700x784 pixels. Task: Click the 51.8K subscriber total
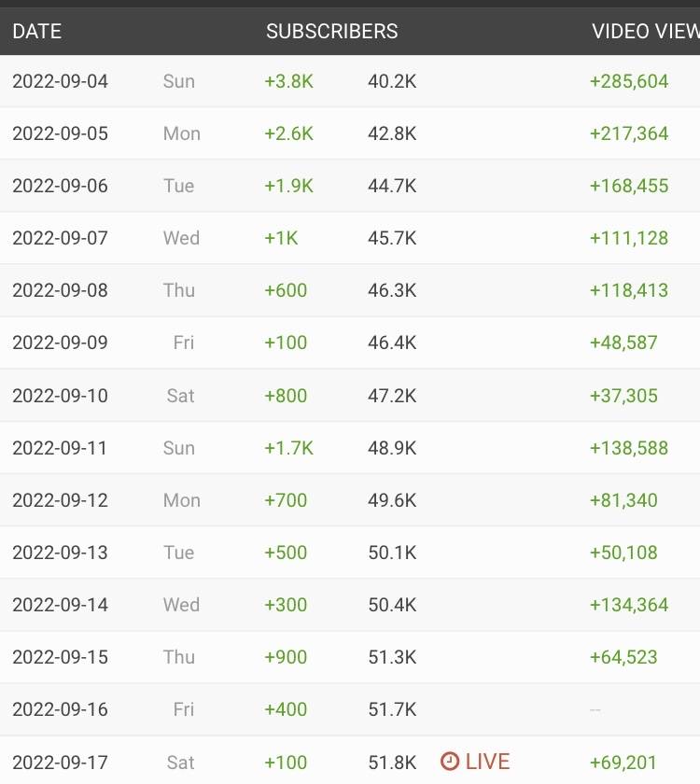392,762
